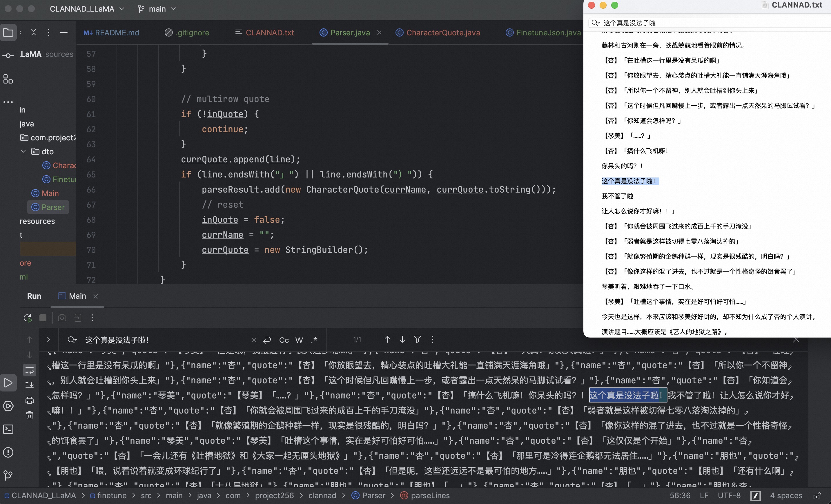Open search bar more options dots
The height and width of the screenshot is (504, 831).
[432, 339]
